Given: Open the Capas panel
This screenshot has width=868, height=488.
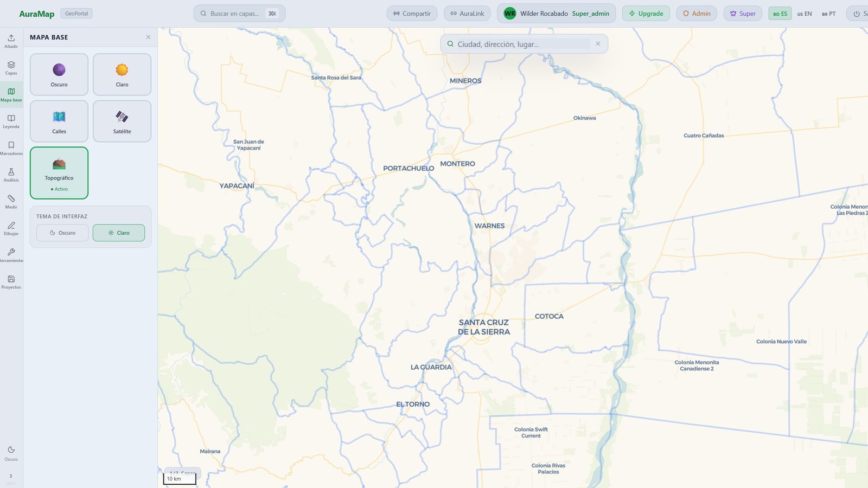Looking at the screenshot, I should pyautogui.click(x=11, y=68).
